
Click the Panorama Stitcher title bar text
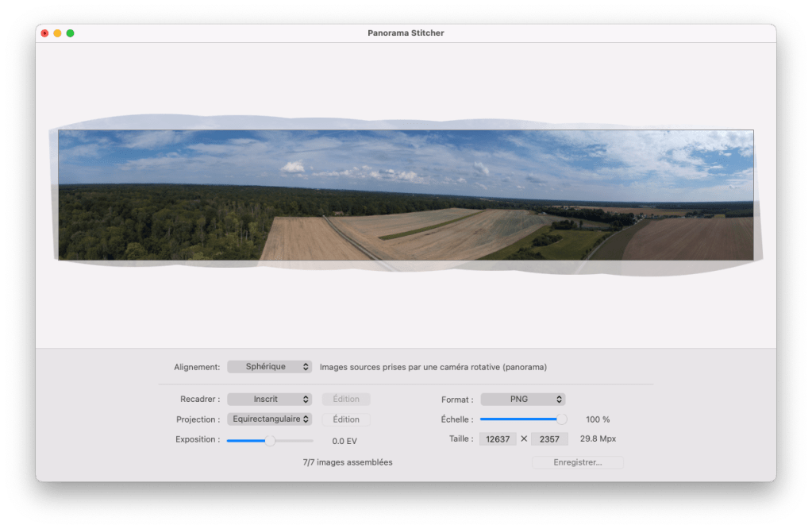pos(406,33)
